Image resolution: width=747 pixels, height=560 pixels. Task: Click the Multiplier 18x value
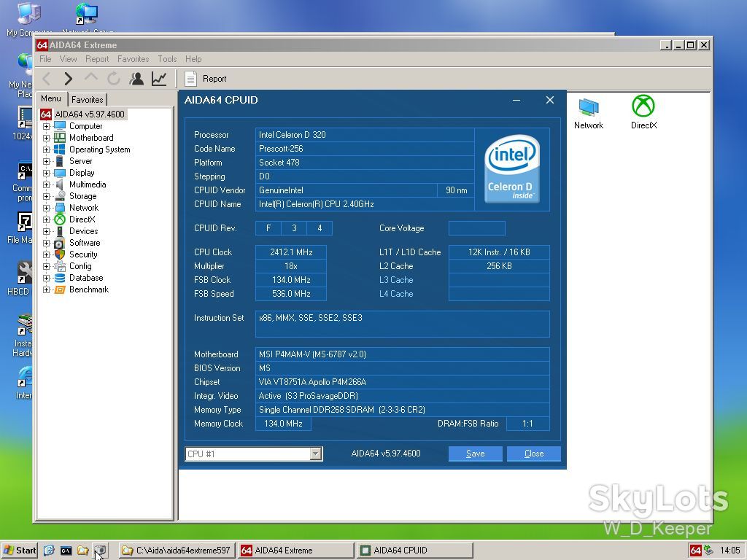291,265
